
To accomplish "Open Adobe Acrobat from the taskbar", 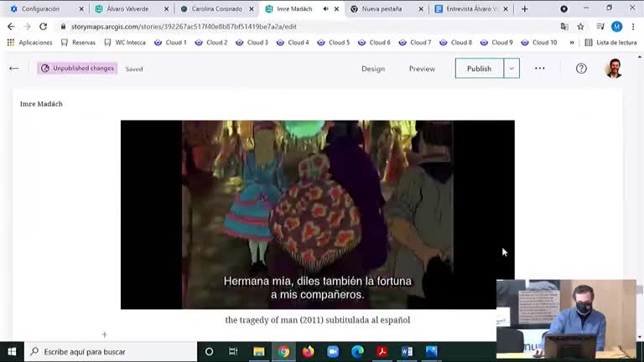I will point(382,352).
